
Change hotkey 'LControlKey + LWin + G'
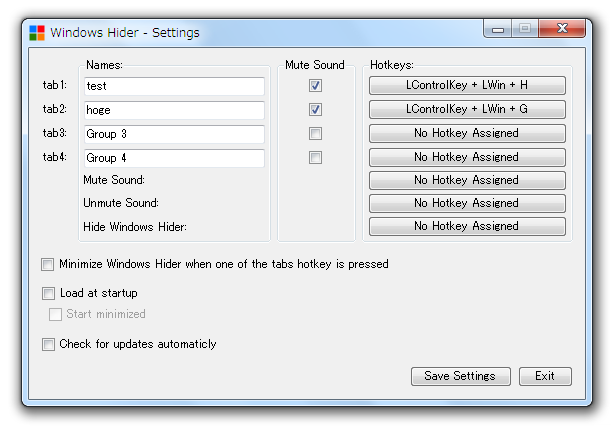click(x=467, y=109)
